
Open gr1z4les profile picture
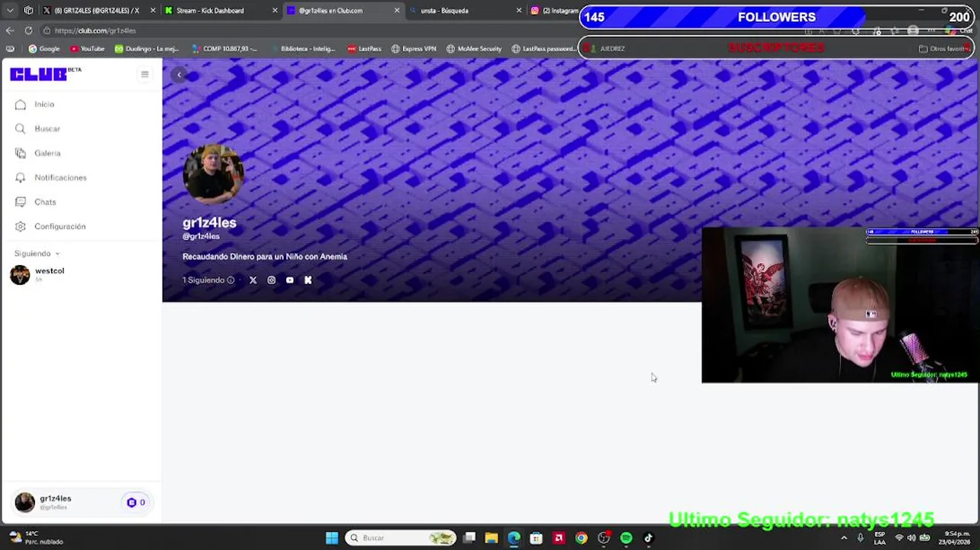pyautogui.click(x=213, y=173)
